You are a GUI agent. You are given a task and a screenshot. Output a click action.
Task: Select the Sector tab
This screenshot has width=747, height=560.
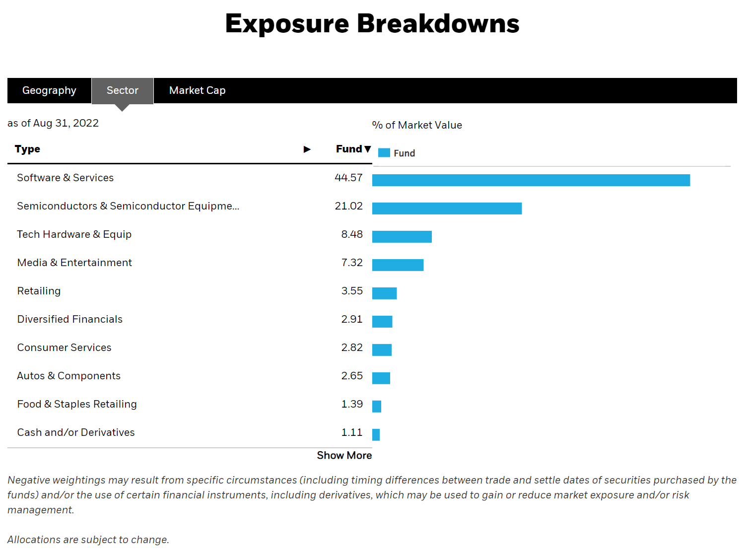(122, 90)
